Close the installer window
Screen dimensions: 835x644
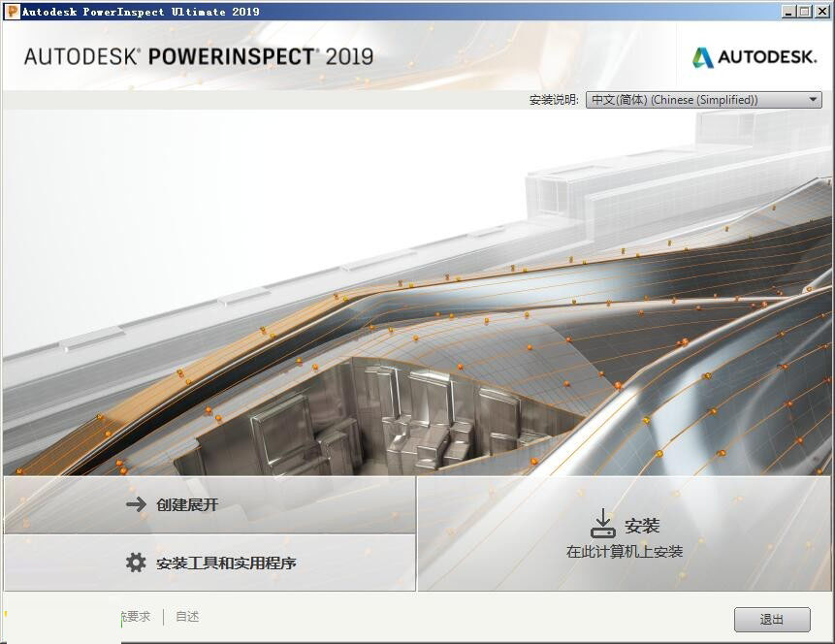pos(821,12)
